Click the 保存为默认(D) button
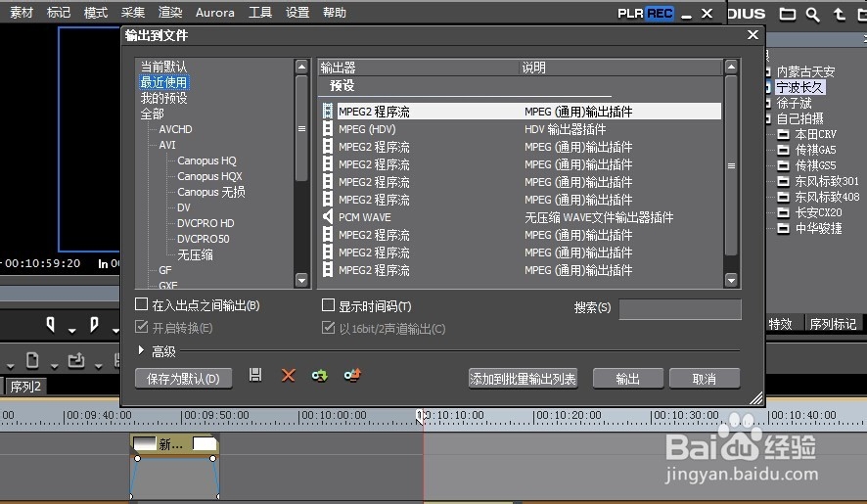This screenshot has height=504, width=867. point(183,379)
